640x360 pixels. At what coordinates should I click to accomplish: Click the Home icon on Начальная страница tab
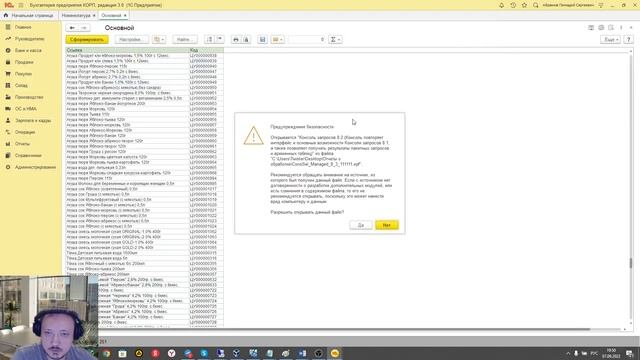pyautogui.click(x=6, y=16)
